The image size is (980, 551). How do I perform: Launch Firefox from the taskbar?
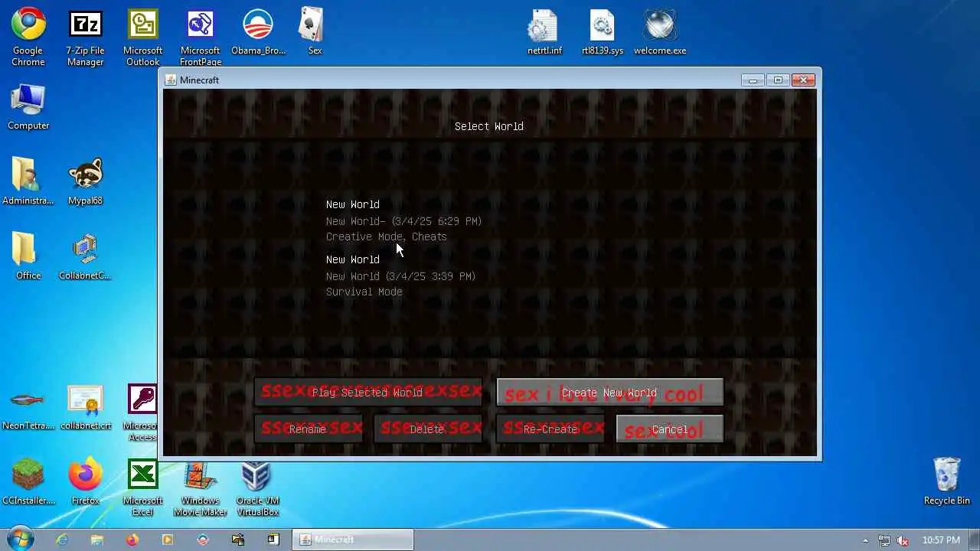[132, 540]
